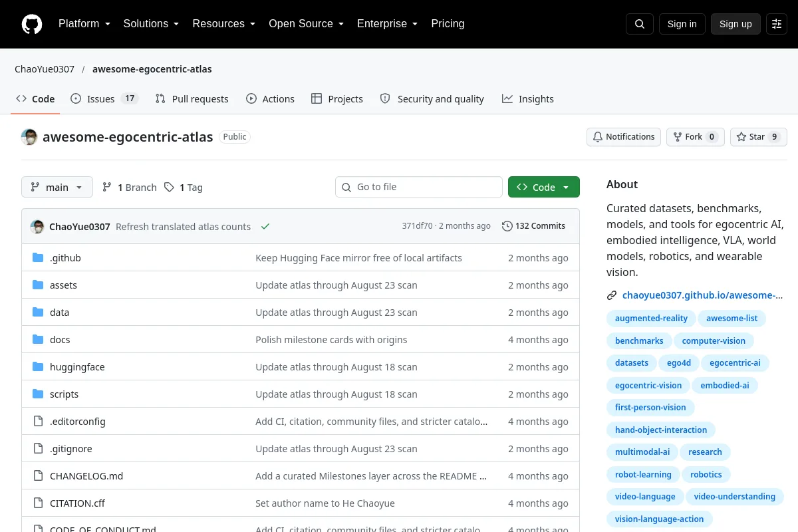Image resolution: width=798 pixels, height=532 pixels.
Task: Click the data folder icon
Action: coord(38,313)
